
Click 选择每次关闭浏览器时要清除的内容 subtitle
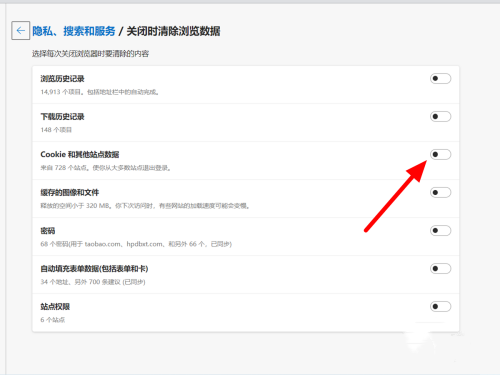90,54
